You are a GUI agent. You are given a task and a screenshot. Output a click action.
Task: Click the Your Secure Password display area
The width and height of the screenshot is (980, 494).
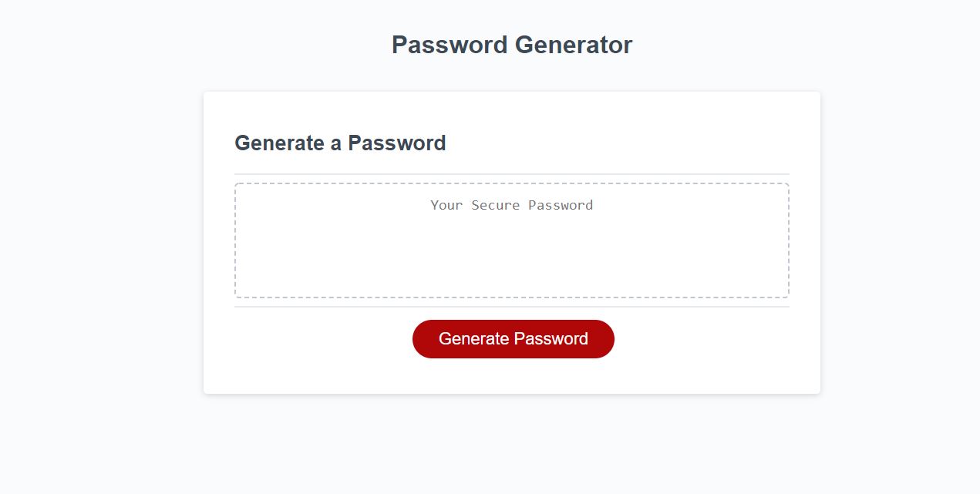pos(511,239)
